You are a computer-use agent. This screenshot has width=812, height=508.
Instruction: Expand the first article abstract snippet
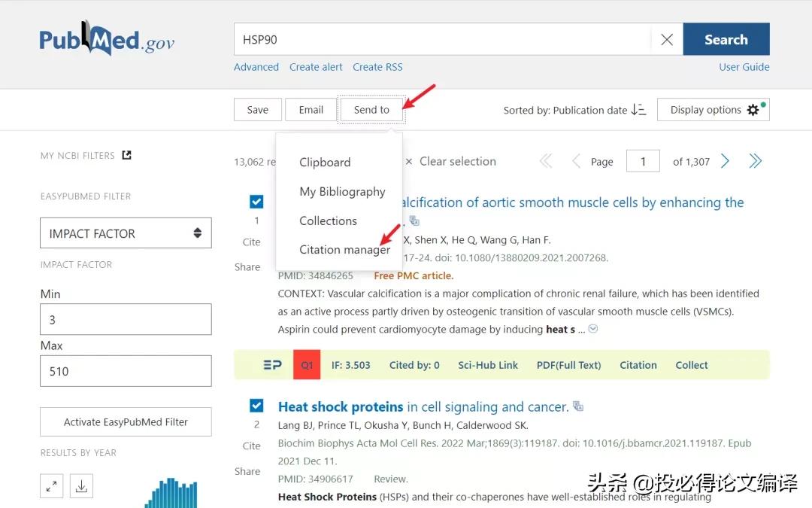pos(593,329)
